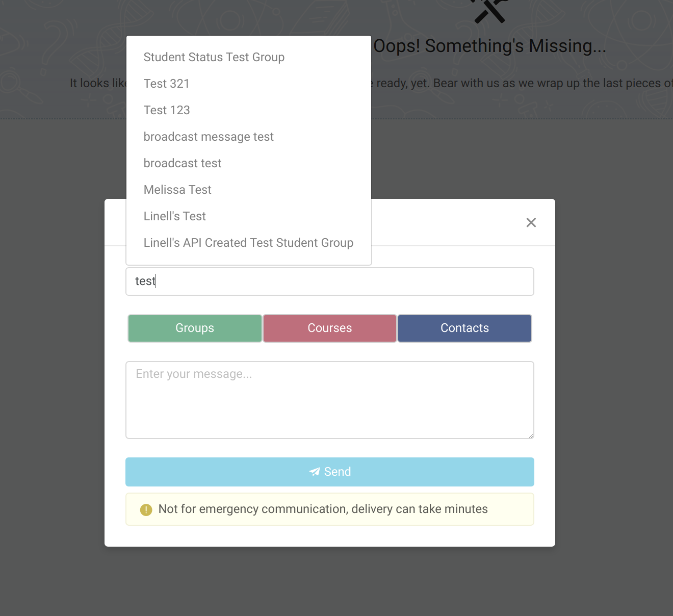This screenshot has width=673, height=616.
Task: Select 'broadcast message test' option
Action: (x=209, y=137)
